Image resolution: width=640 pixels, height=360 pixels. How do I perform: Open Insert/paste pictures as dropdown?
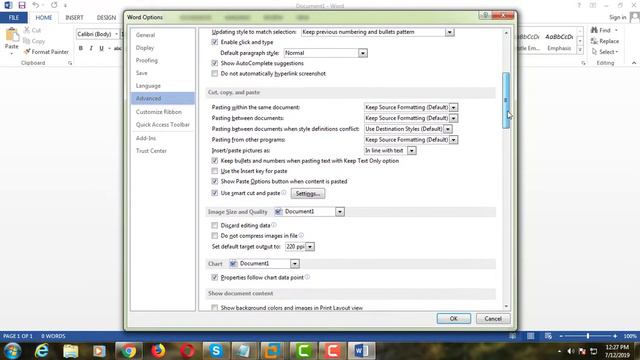click(x=411, y=151)
